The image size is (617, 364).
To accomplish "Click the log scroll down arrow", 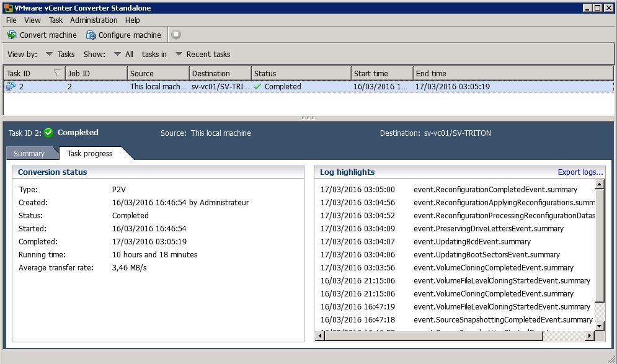I will click(599, 326).
